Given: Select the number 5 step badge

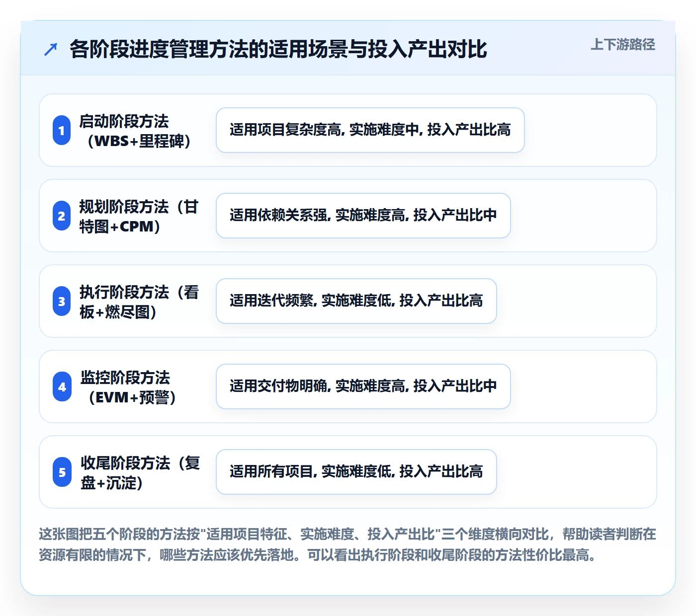Looking at the screenshot, I should click(x=62, y=472).
